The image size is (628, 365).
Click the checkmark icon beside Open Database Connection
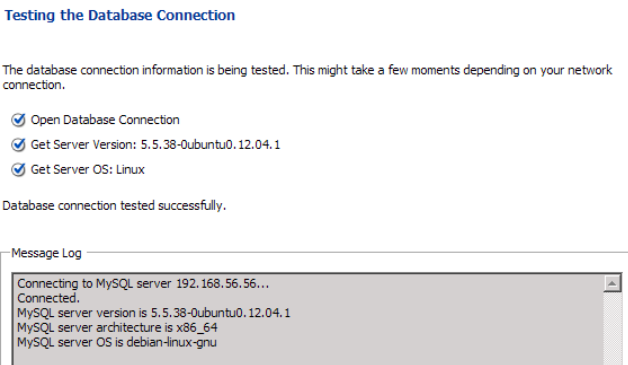[18, 120]
